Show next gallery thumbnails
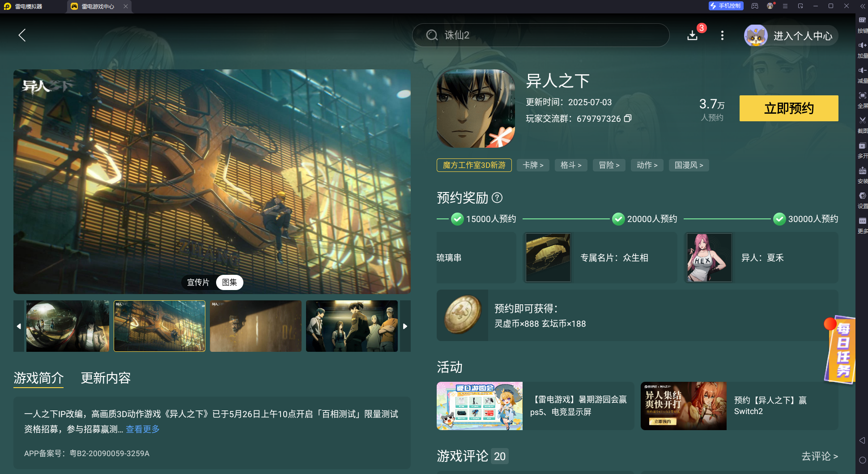This screenshot has width=868, height=474. click(405, 326)
